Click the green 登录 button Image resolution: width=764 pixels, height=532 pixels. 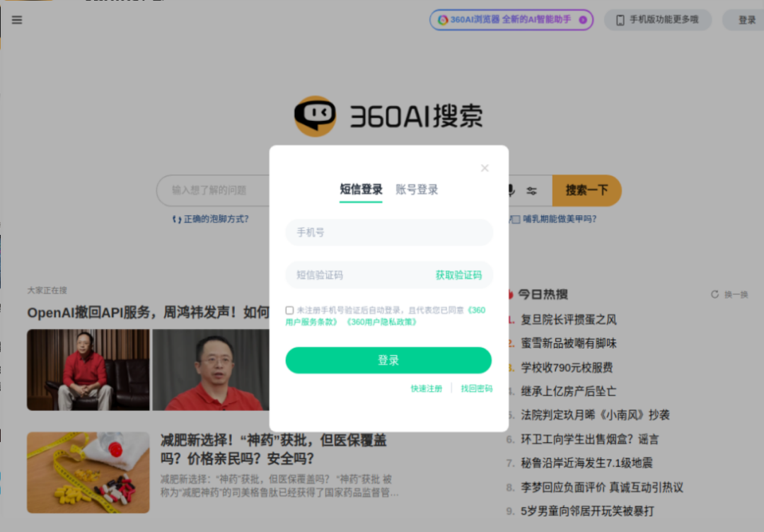click(x=388, y=361)
